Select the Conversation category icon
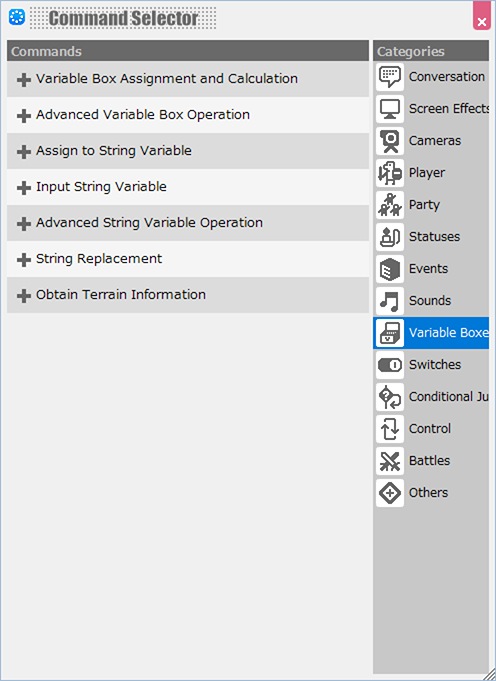 390,77
